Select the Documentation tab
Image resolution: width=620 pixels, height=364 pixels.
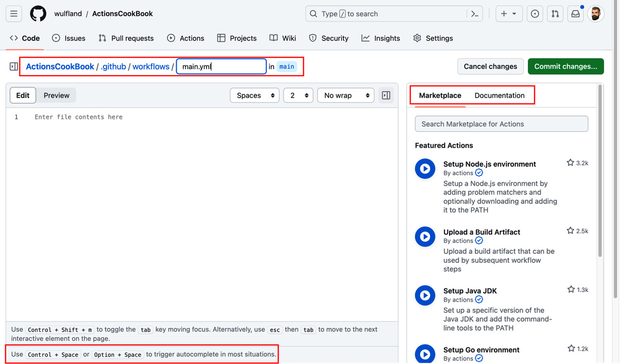click(500, 95)
